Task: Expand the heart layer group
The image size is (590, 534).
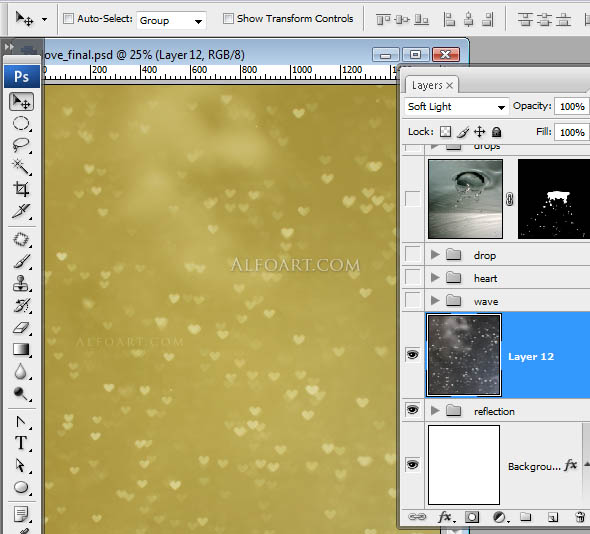Action: point(435,278)
